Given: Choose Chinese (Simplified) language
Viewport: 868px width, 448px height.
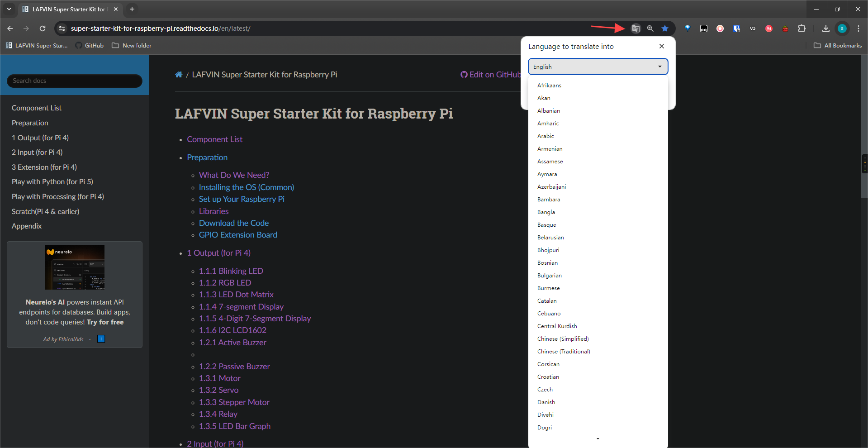Looking at the screenshot, I should tap(563, 339).
